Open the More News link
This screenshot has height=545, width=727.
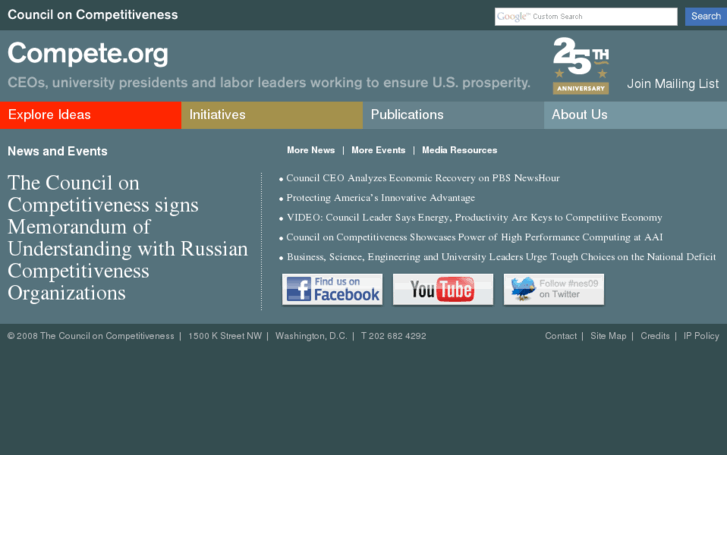(x=311, y=150)
